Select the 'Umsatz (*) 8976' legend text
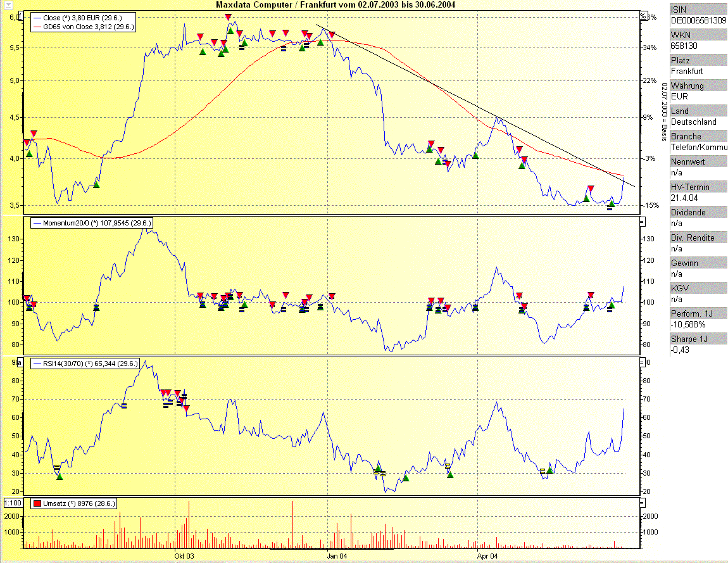Image resolution: width=728 pixels, height=563 pixels. (79, 503)
